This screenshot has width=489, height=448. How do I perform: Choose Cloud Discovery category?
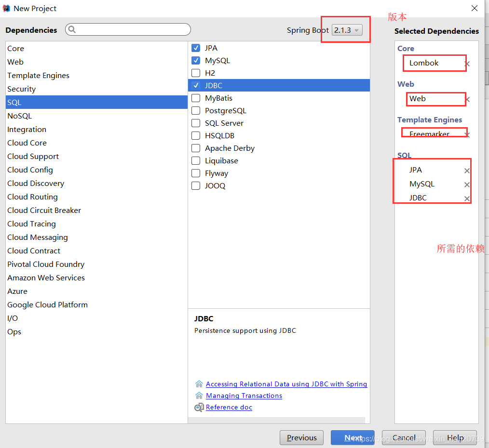96,183
